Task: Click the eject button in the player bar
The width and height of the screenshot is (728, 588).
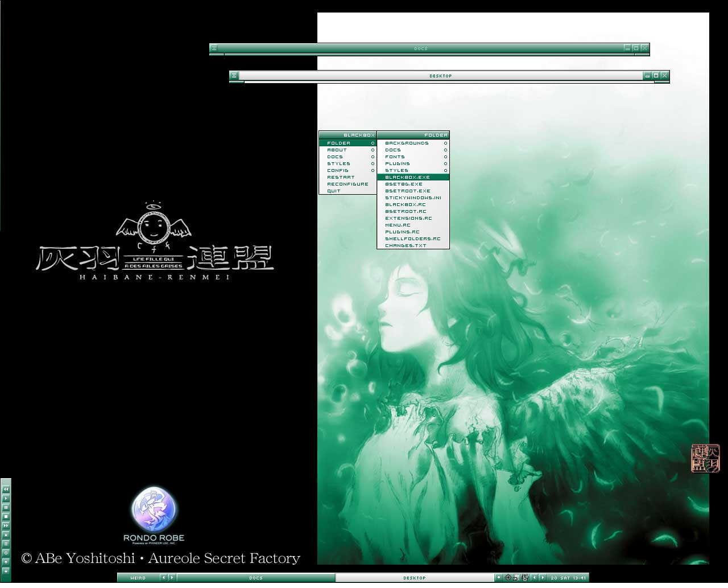Action: coord(6,534)
